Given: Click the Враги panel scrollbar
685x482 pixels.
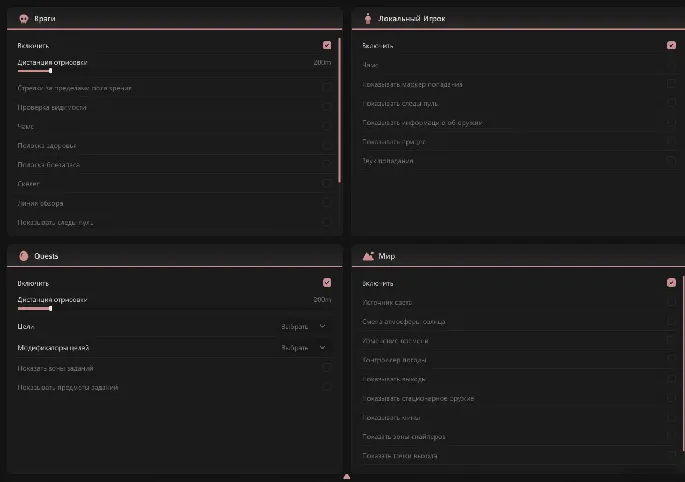Looking at the screenshot, I should [339, 110].
